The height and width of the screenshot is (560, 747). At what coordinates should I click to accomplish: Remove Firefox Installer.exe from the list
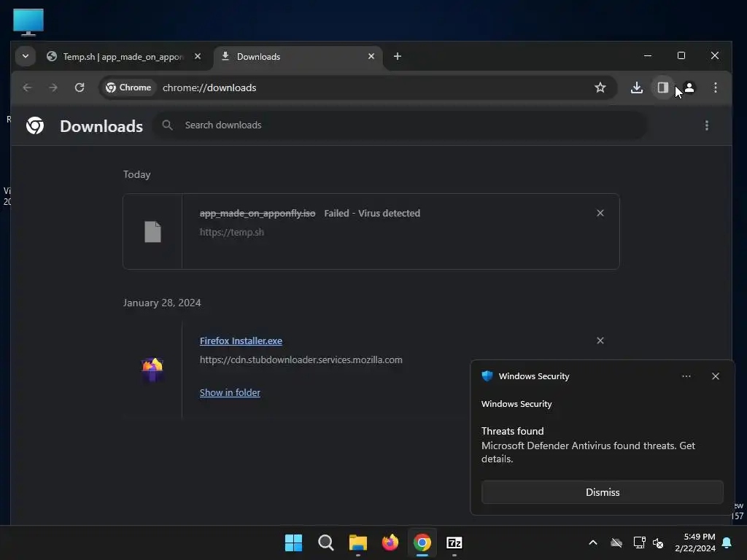(600, 341)
